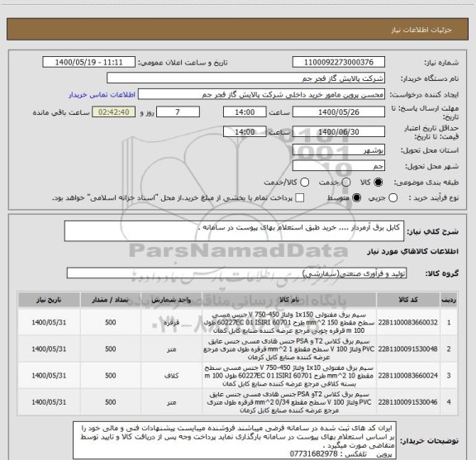476x460 pixels.
Task: Click row 3 product name سیم برق مفتولی 1x10
Action: (x=289, y=376)
